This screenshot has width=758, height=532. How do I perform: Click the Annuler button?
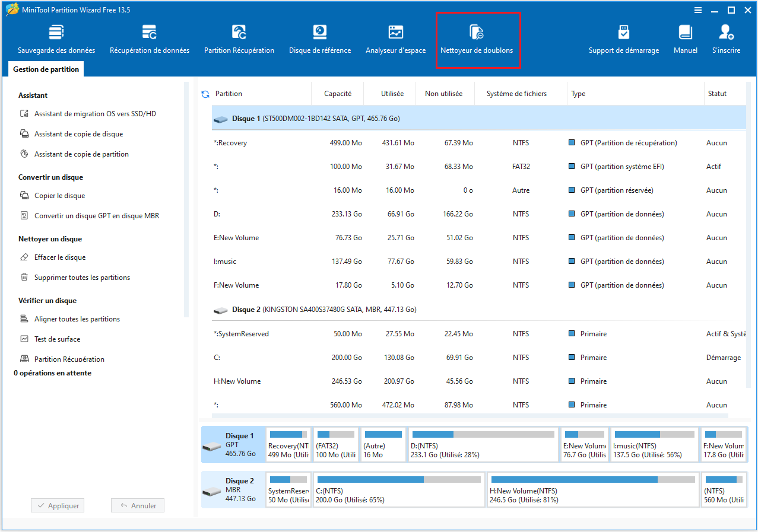(x=137, y=505)
